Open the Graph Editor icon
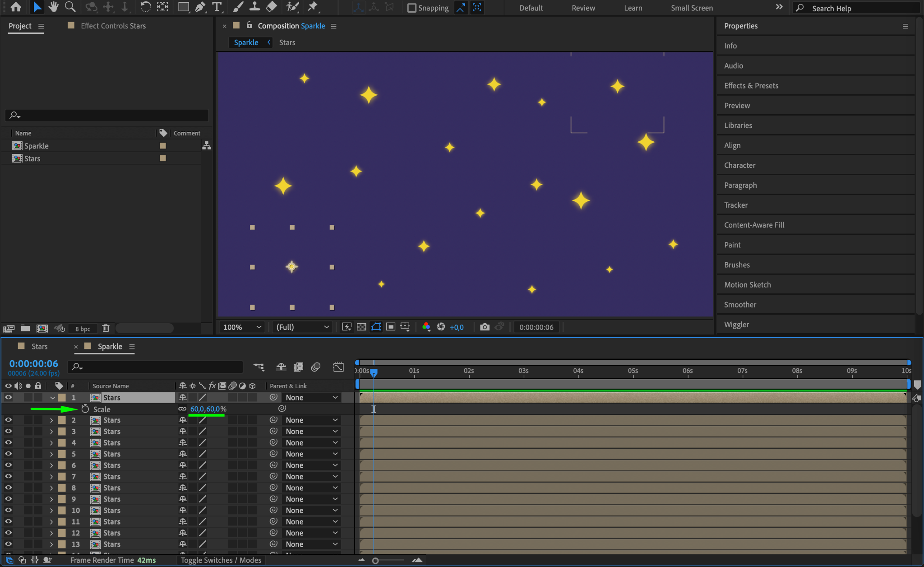Image resolution: width=924 pixels, height=567 pixels. click(338, 367)
